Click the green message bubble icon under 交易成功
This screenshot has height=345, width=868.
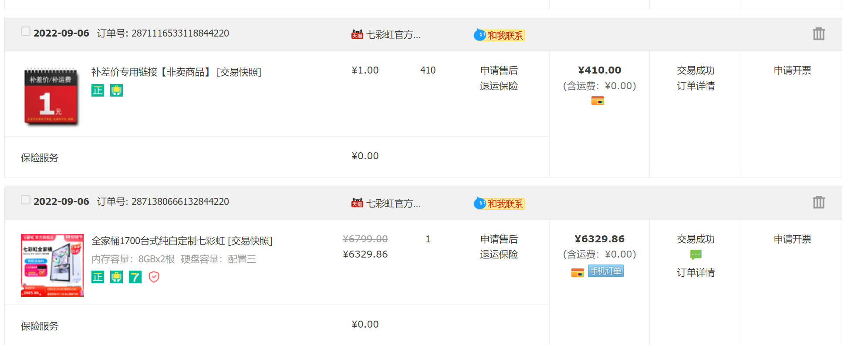click(x=696, y=255)
